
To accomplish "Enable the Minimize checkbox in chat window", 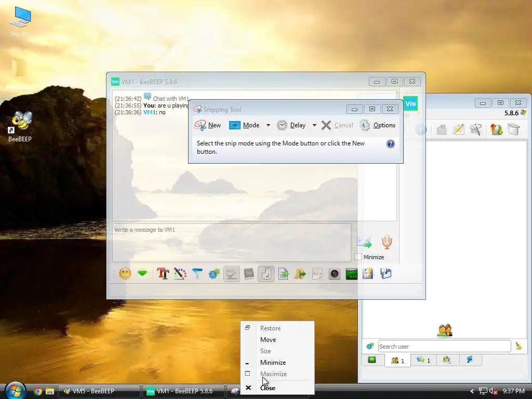I will point(358,257).
